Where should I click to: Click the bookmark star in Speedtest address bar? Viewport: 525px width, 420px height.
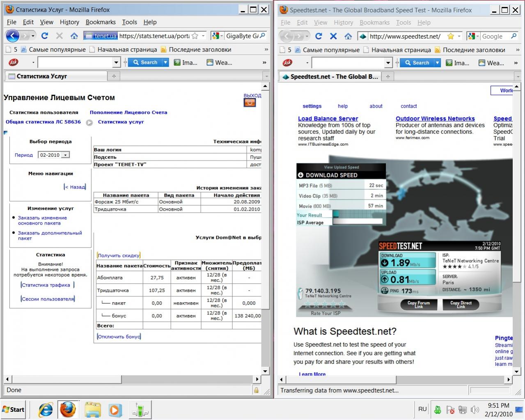450,36
